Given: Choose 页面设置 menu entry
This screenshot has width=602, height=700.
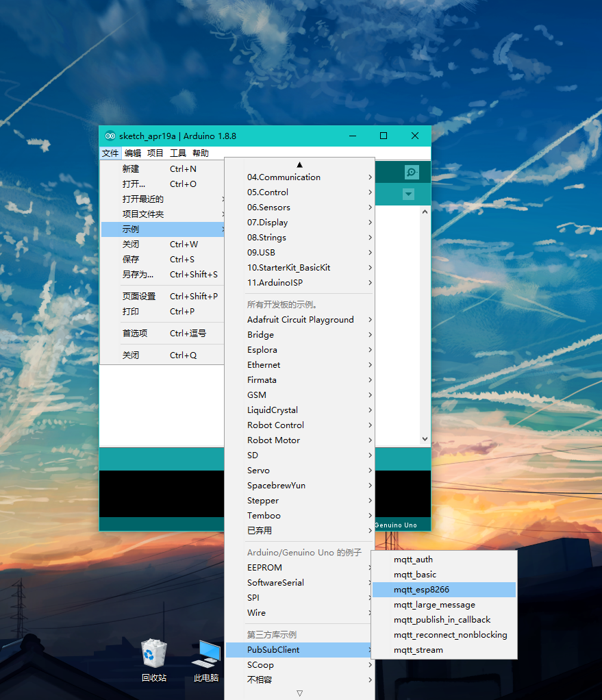Looking at the screenshot, I should point(162,297).
